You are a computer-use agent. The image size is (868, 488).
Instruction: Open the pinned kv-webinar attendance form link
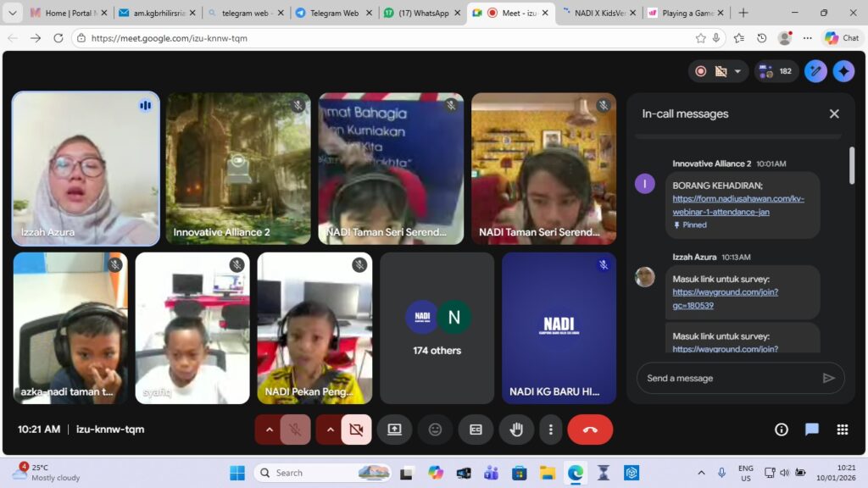coord(737,205)
